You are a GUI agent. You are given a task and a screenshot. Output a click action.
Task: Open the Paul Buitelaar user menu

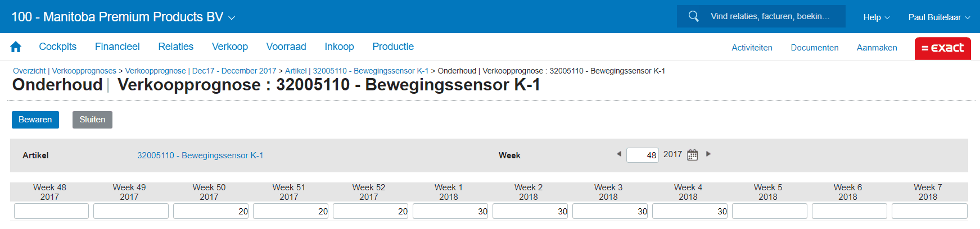(x=939, y=17)
